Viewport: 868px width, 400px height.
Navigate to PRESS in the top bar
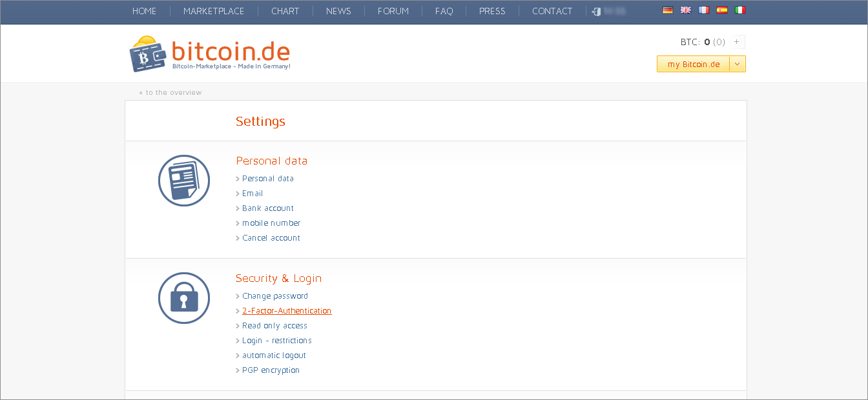point(492,11)
